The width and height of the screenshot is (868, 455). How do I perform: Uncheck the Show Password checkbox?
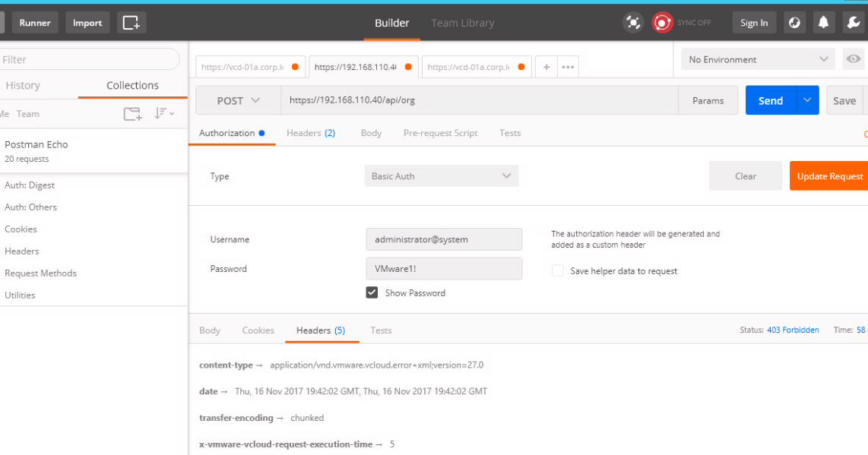click(x=372, y=292)
